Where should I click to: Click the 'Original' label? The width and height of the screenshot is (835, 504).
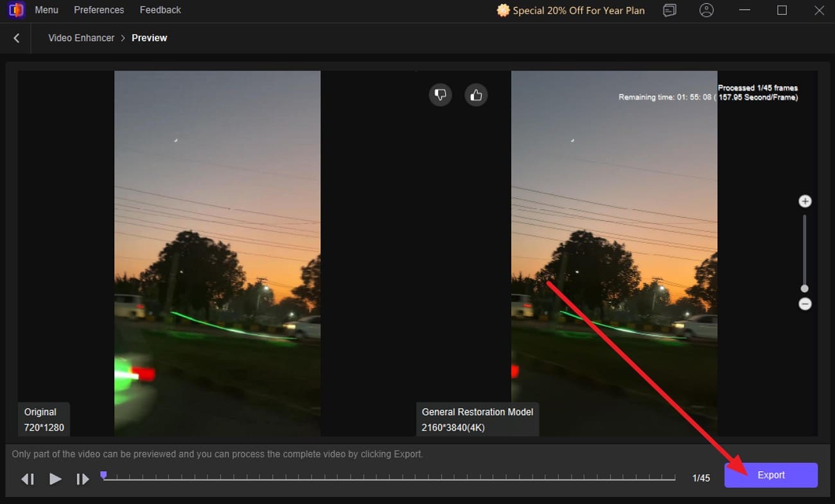point(40,412)
